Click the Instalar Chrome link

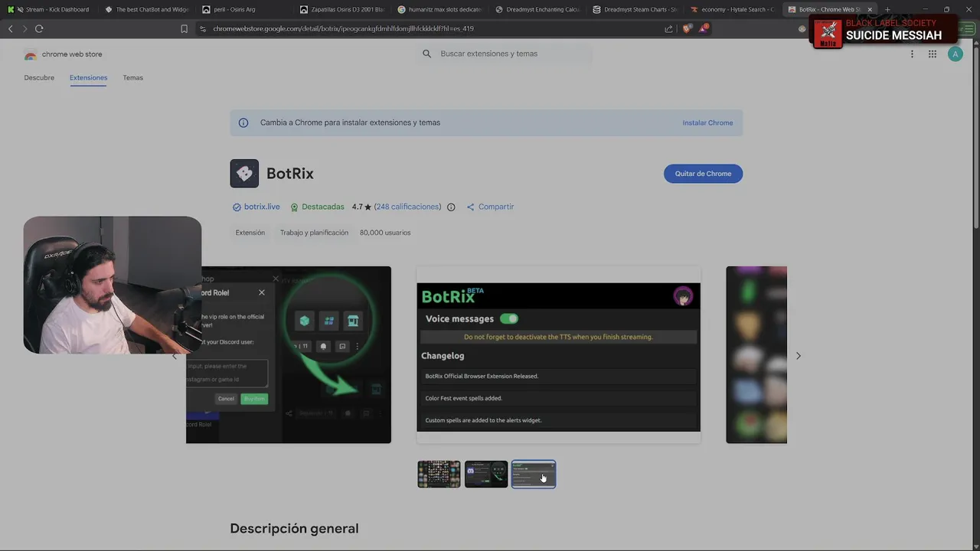707,122
